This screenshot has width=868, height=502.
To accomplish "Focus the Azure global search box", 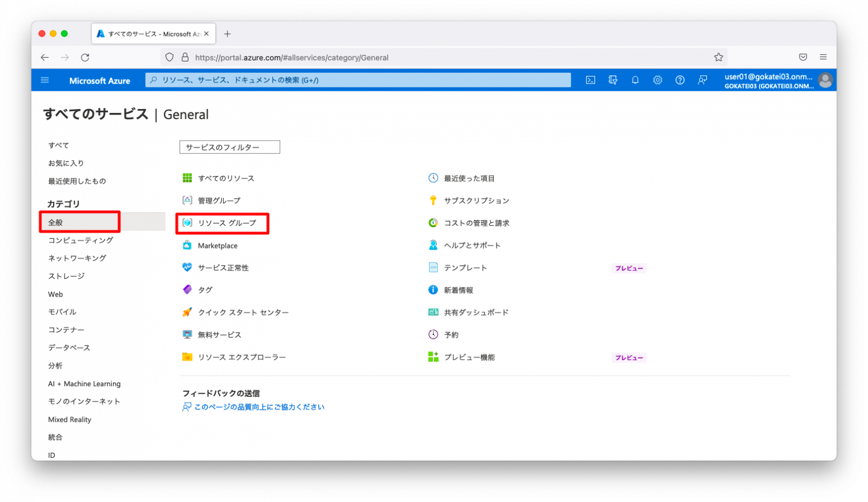I will coord(358,80).
